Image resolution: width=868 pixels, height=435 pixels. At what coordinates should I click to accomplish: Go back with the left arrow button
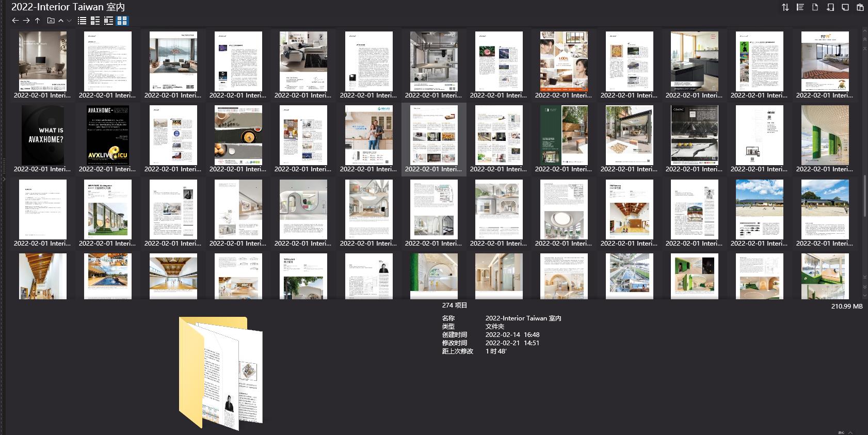(15, 21)
